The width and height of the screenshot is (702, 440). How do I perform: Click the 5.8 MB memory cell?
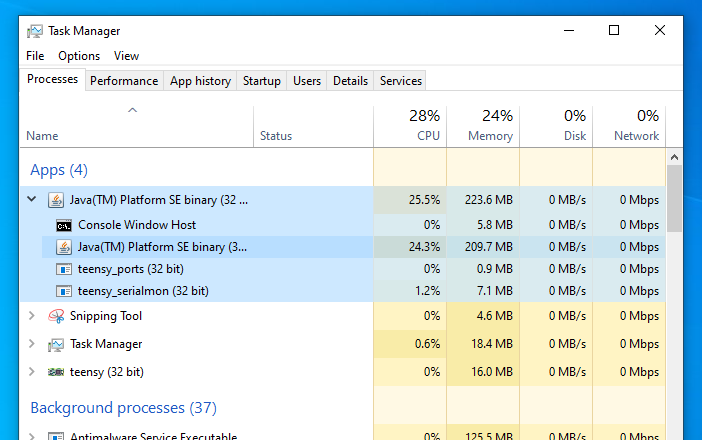point(483,225)
